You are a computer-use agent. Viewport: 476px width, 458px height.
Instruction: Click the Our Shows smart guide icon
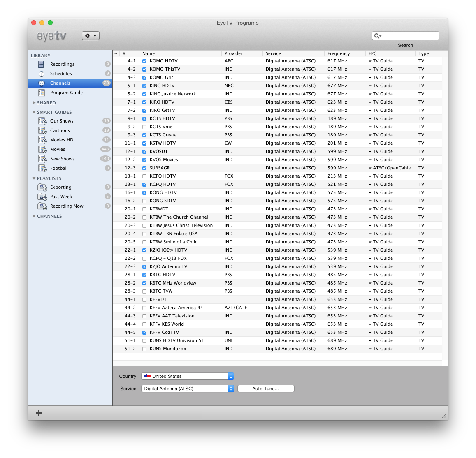point(42,121)
